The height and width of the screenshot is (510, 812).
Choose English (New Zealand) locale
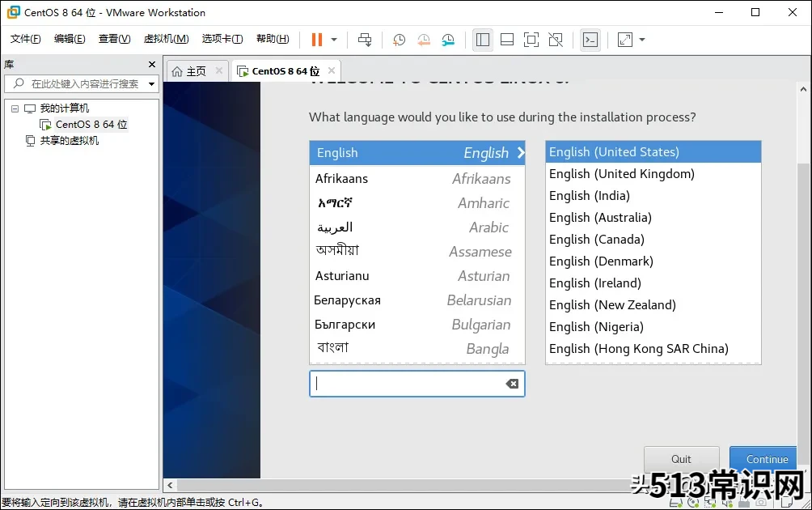pos(653,304)
